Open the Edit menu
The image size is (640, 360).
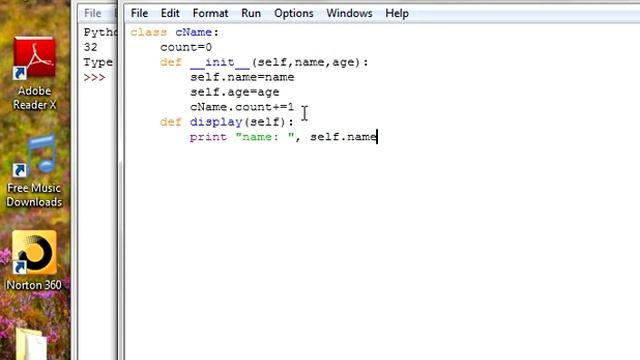[x=170, y=13]
